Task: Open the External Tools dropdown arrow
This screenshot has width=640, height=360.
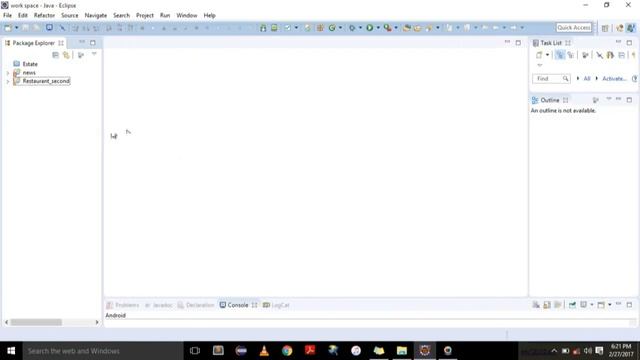Action: point(396,28)
